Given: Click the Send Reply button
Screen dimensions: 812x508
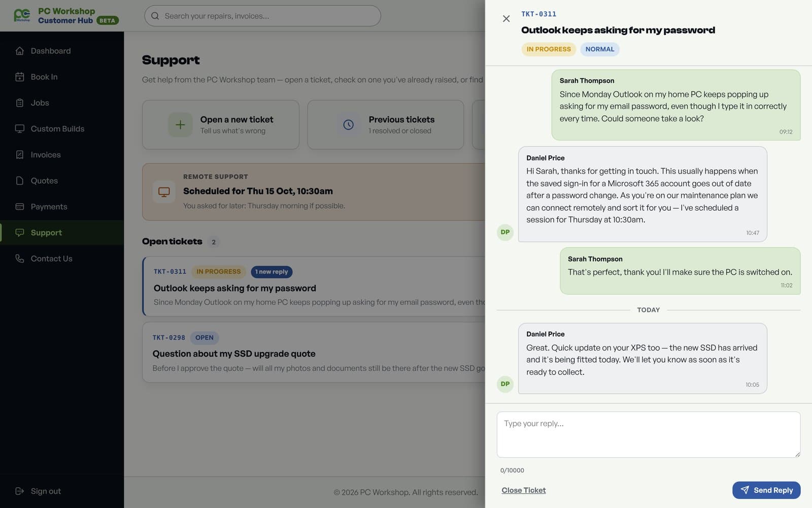Looking at the screenshot, I should [766, 490].
